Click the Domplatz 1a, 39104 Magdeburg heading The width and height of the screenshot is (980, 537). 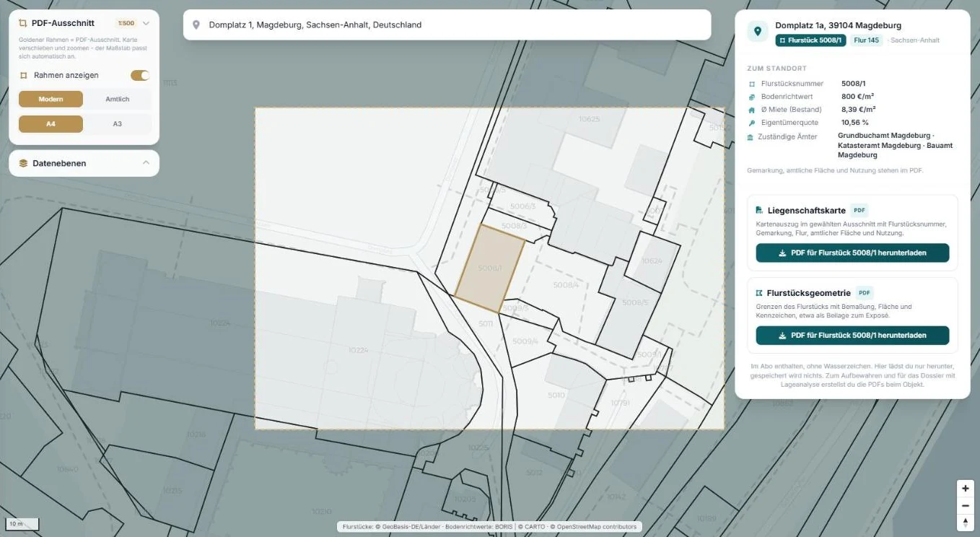coord(839,25)
